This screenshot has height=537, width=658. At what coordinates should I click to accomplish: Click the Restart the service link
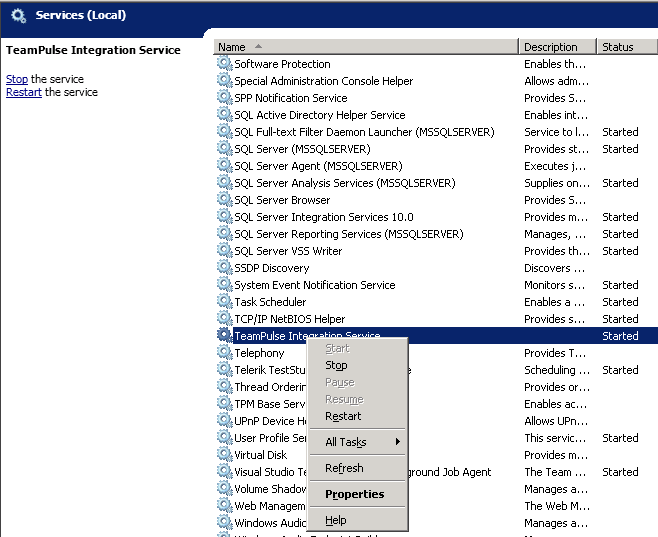click(24, 92)
